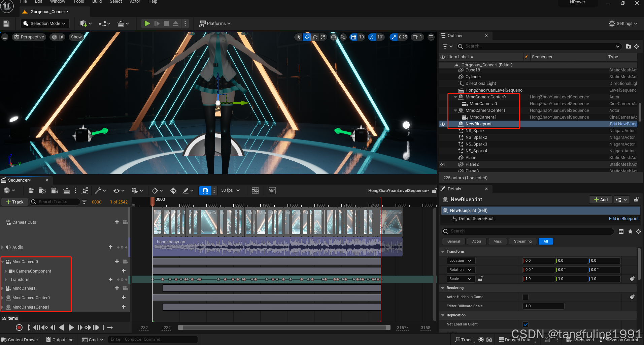Click the Edit in Blueprint link in Details
The image size is (644, 345).
[623, 219]
